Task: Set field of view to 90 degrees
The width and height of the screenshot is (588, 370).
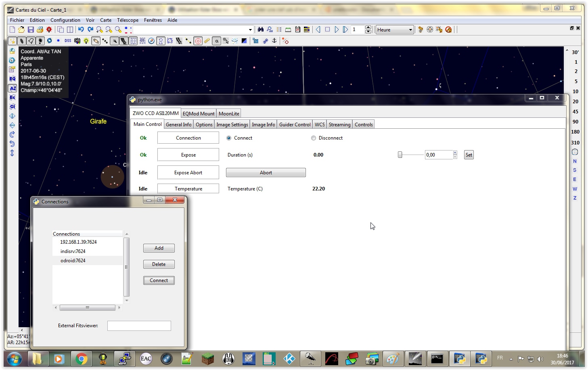Action: (575, 122)
